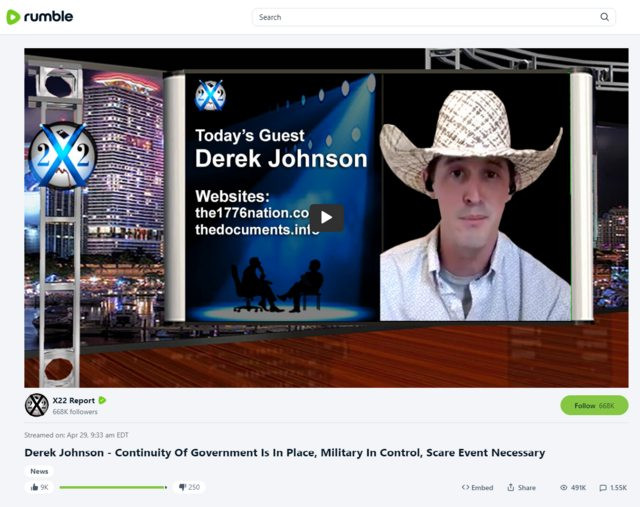Viewport: 640px width, 507px height.
Task: Click the streamed-on date text
Action: point(76,435)
